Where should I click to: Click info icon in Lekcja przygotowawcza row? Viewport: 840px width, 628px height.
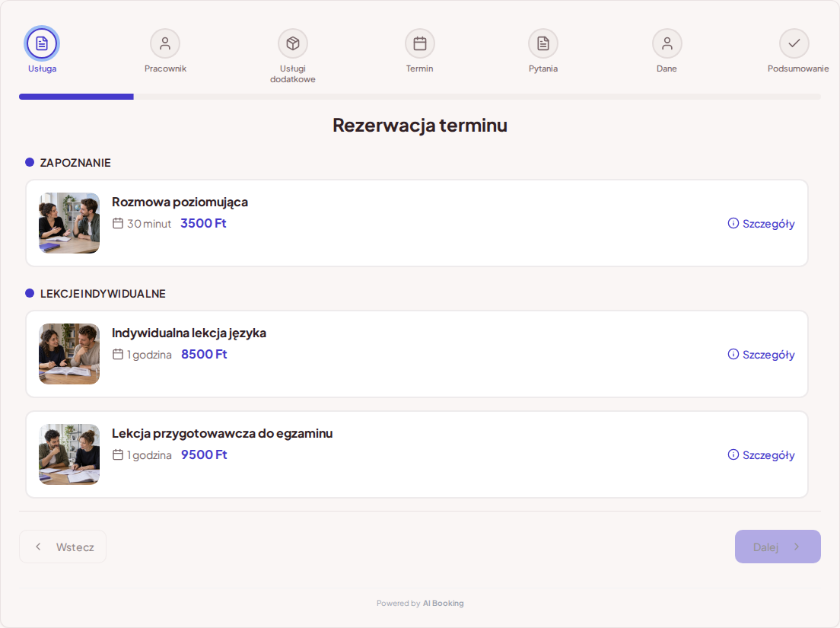tap(733, 454)
